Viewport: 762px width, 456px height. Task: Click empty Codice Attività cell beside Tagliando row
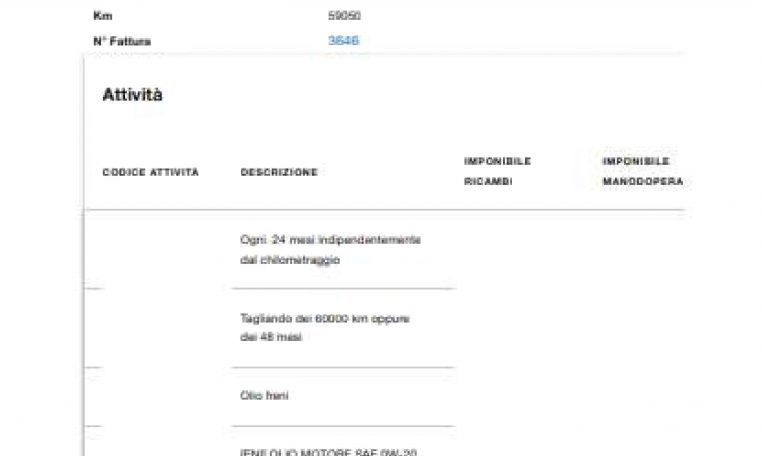[x=150, y=328]
